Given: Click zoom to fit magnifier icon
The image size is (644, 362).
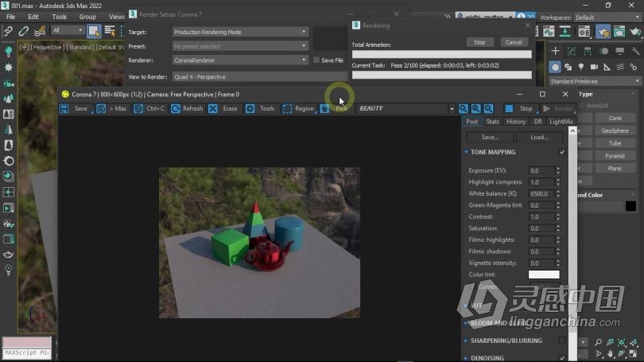Looking at the screenshot, I should (x=488, y=108).
